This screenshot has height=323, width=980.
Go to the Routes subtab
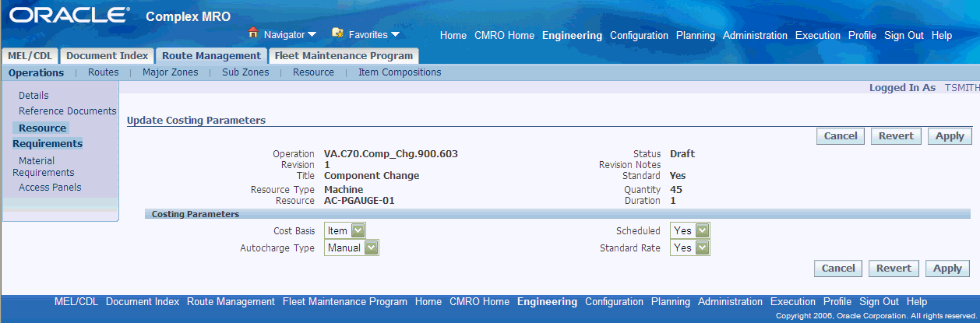tap(104, 72)
